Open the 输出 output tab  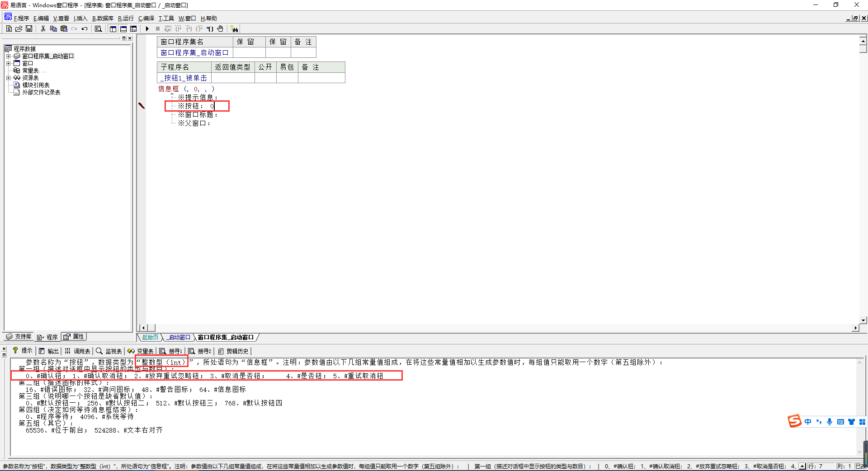(49, 351)
